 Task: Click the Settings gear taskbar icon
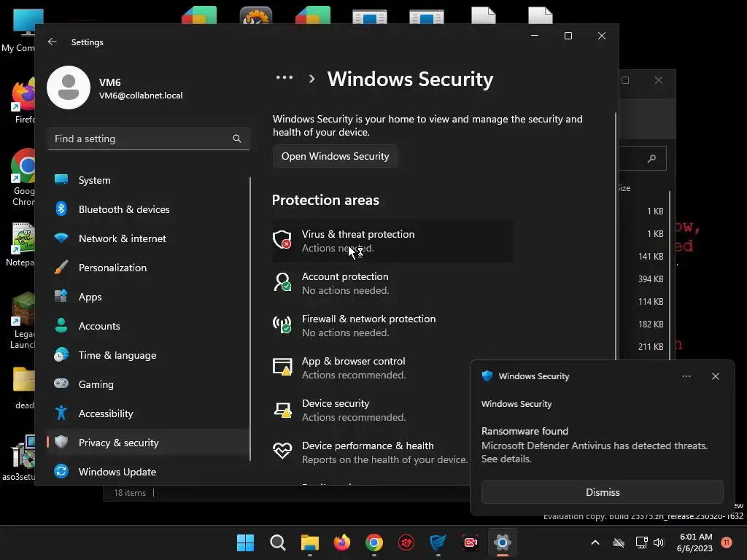[x=503, y=542]
